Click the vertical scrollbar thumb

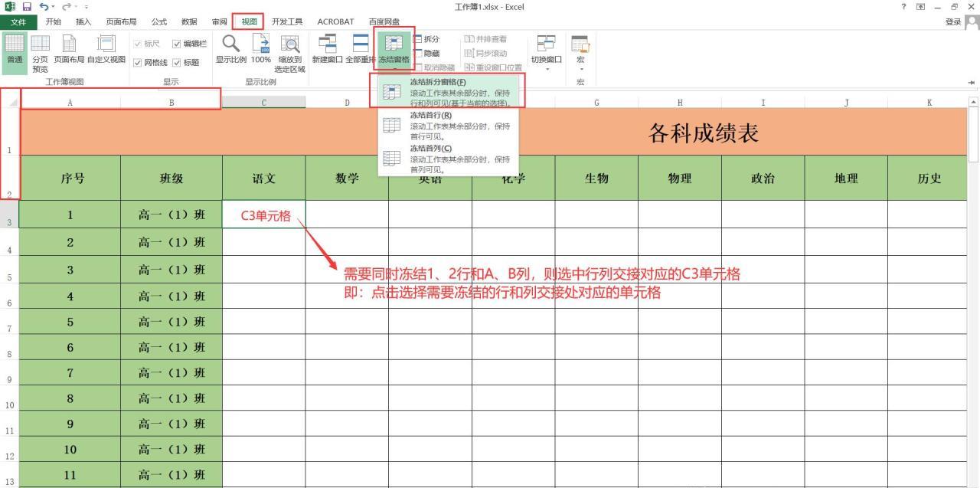click(974, 134)
